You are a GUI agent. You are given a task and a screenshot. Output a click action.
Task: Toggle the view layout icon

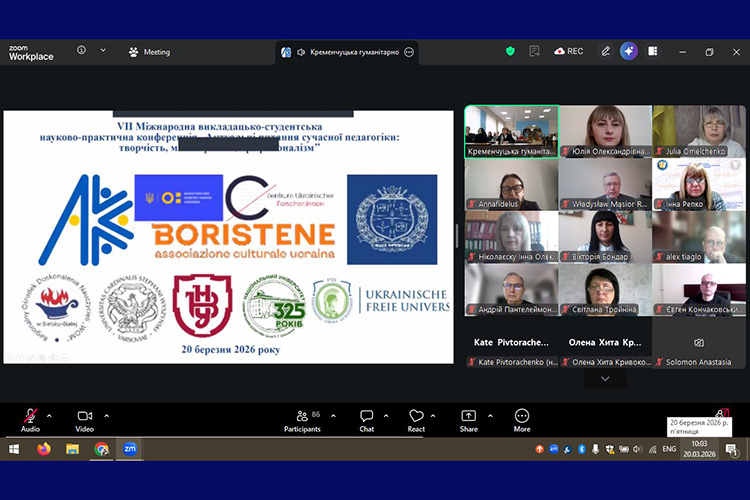pyautogui.click(x=653, y=51)
